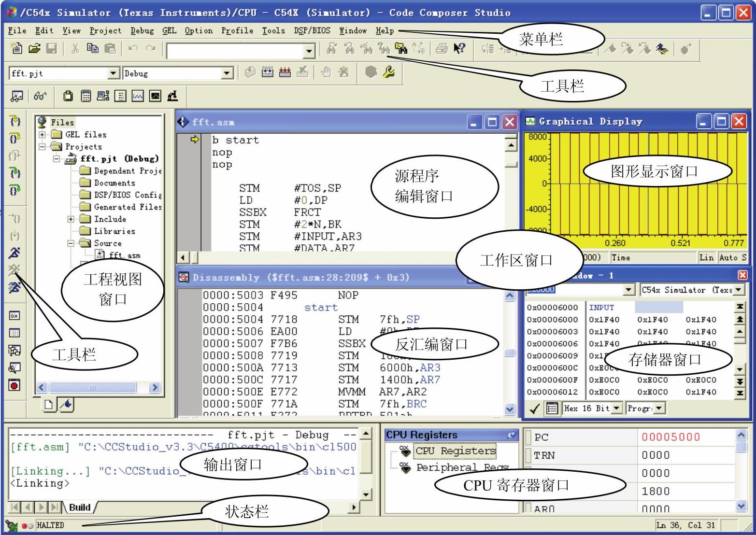Click the checkmark button in the memory window

(x=534, y=409)
